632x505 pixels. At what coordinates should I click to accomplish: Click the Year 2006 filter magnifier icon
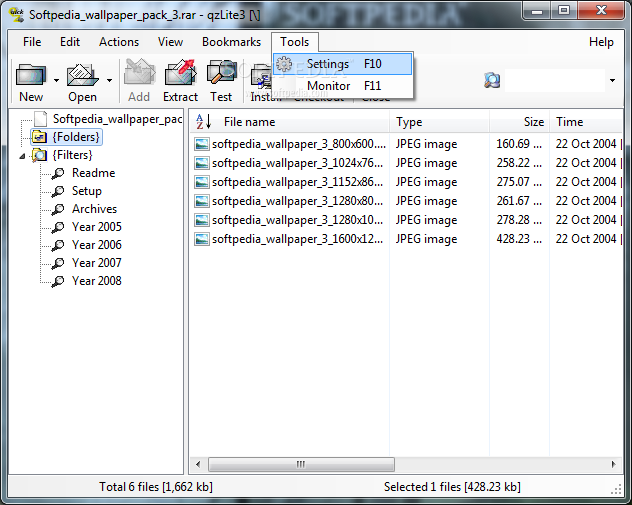tap(58, 245)
